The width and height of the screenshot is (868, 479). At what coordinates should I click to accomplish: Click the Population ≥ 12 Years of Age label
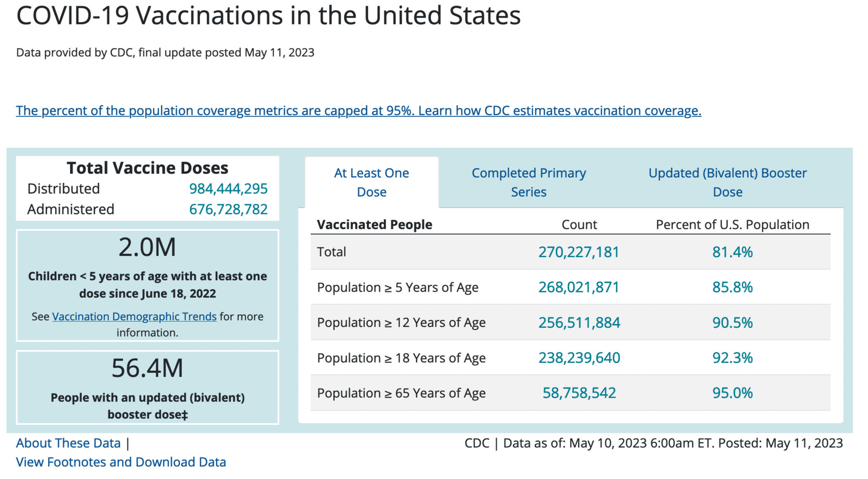[x=401, y=322]
